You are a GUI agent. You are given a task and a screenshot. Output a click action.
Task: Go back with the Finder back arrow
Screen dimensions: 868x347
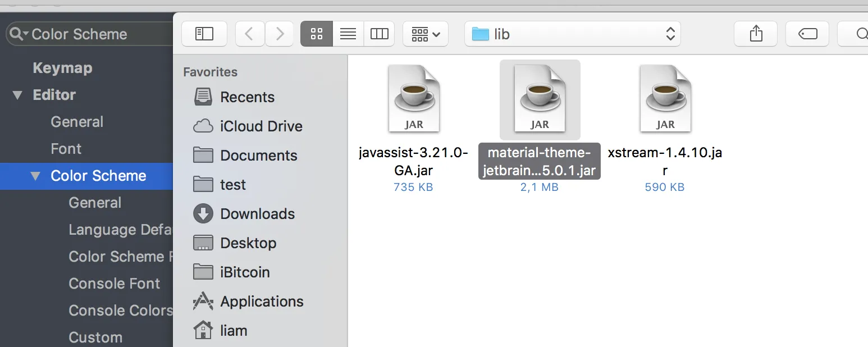point(250,34)
